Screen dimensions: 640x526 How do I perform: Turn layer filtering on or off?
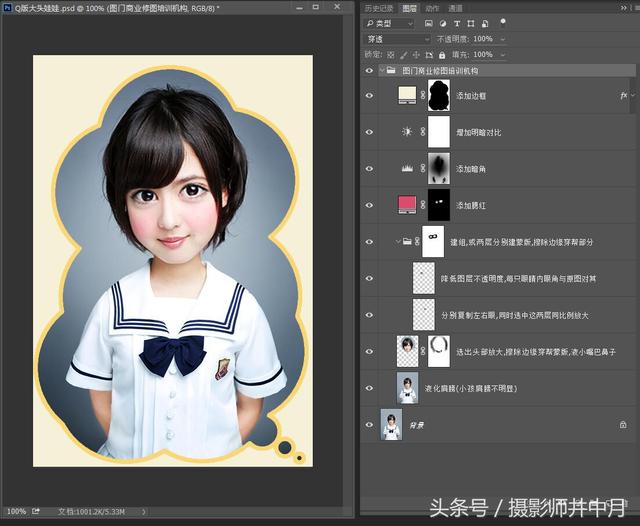pyautogui.click(x=503, y=22)
